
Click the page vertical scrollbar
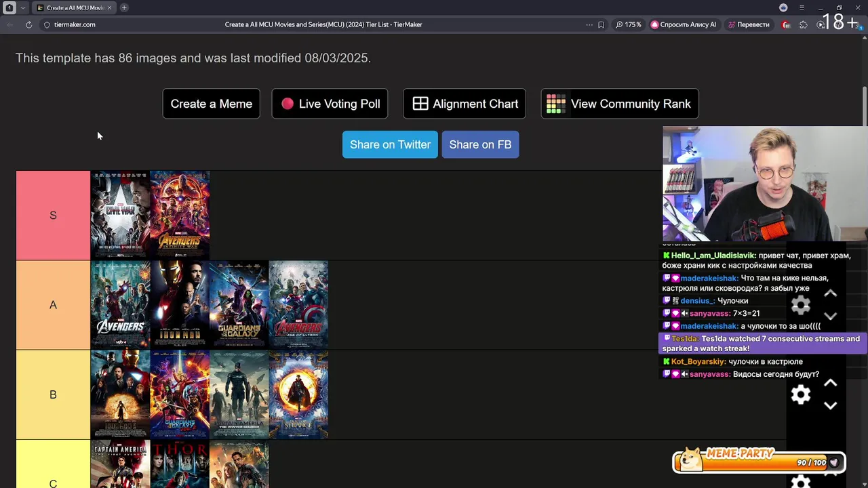point(864,106)
